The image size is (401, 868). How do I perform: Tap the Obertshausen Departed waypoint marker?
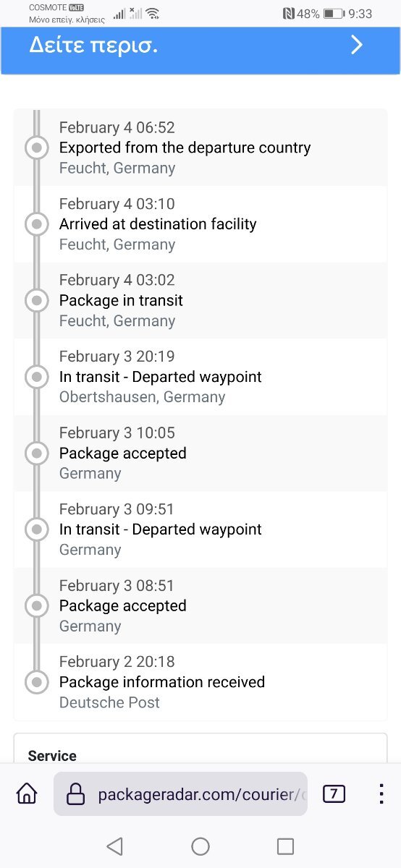[x=36, y=377]
